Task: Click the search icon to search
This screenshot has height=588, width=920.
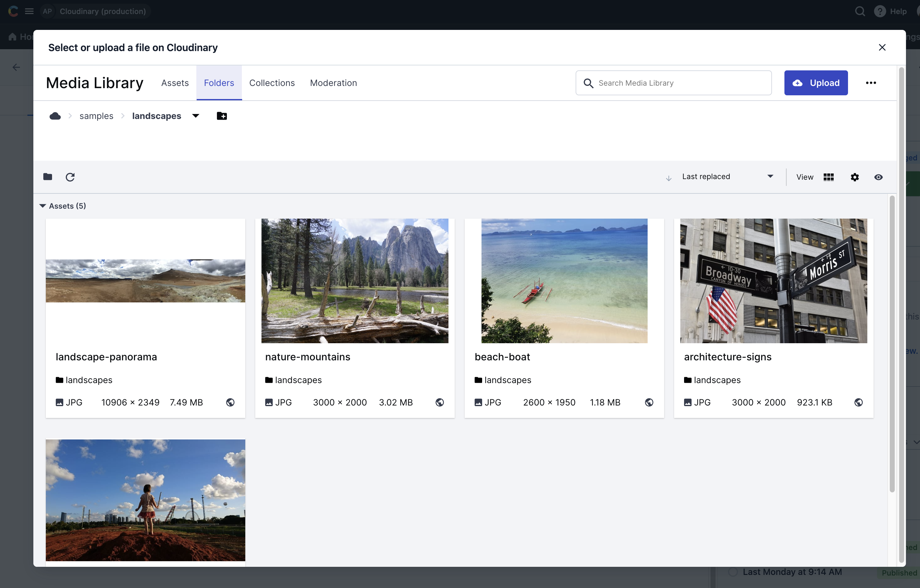Action: point(588,83)
